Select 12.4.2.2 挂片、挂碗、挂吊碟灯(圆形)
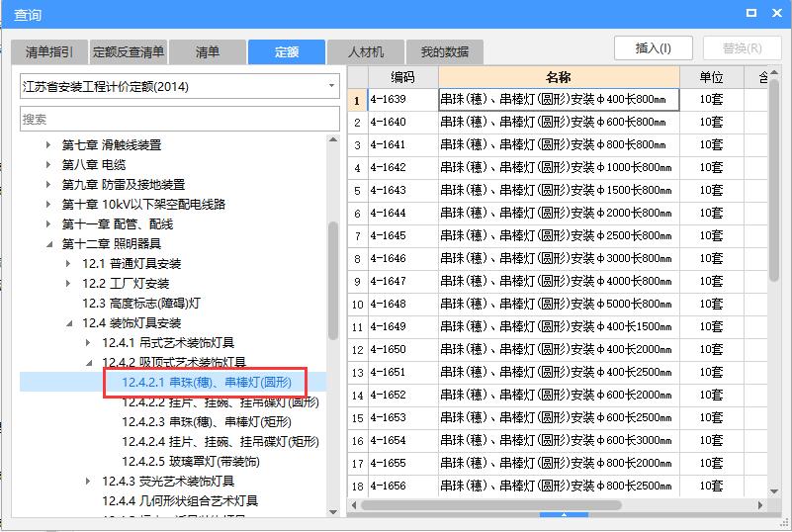Image resolution: width=792 pixels, height=532 pixels. tap(220, 402)
